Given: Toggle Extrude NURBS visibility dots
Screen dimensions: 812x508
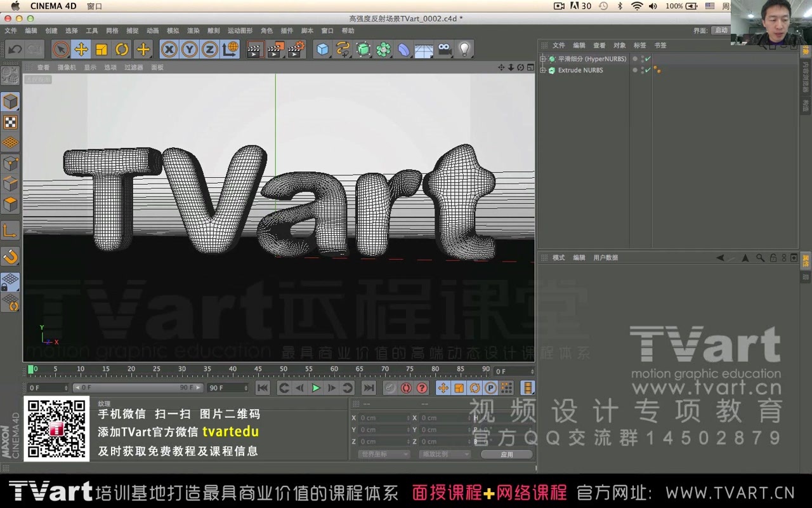Looking at the screenshot, I should (642, 70).
